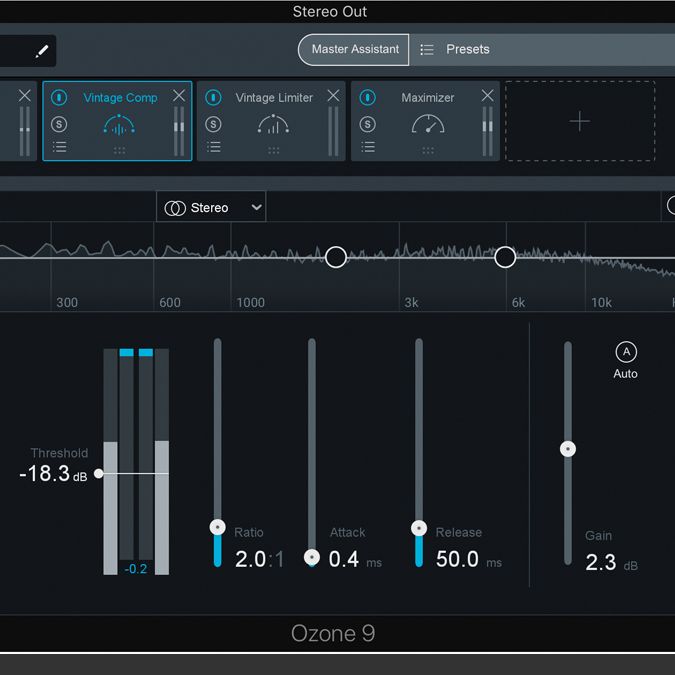675x675 pixels.
Task: Open Maximizer module preset list
Action: [368, 147]
